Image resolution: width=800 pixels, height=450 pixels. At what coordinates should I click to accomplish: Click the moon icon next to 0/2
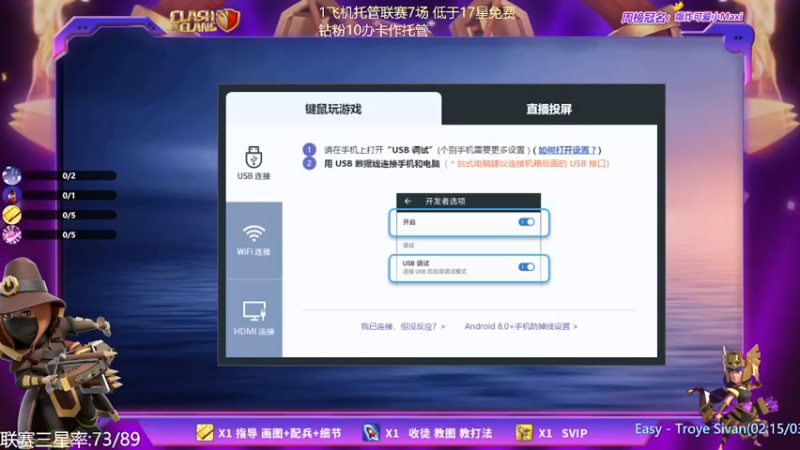(x=12, y=176)
